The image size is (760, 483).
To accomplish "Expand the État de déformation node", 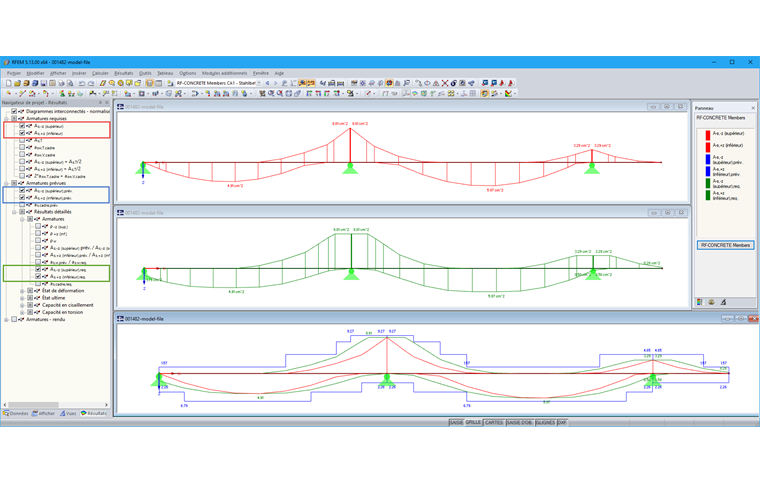I will point(22,291).
